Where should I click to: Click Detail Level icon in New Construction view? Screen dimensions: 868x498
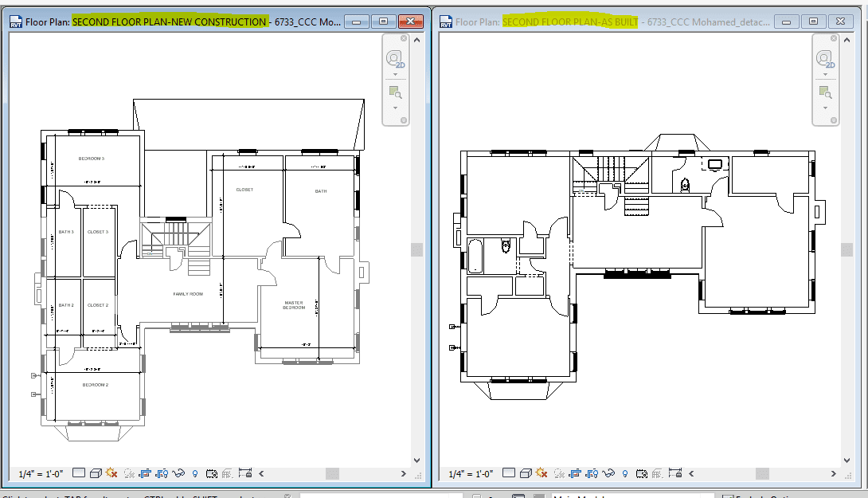[x=80, y=473]
